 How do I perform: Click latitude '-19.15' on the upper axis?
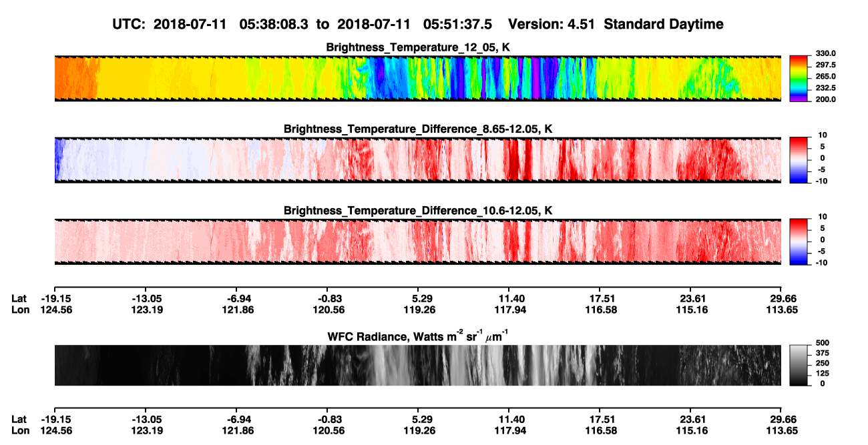click(x=55, y=299)
